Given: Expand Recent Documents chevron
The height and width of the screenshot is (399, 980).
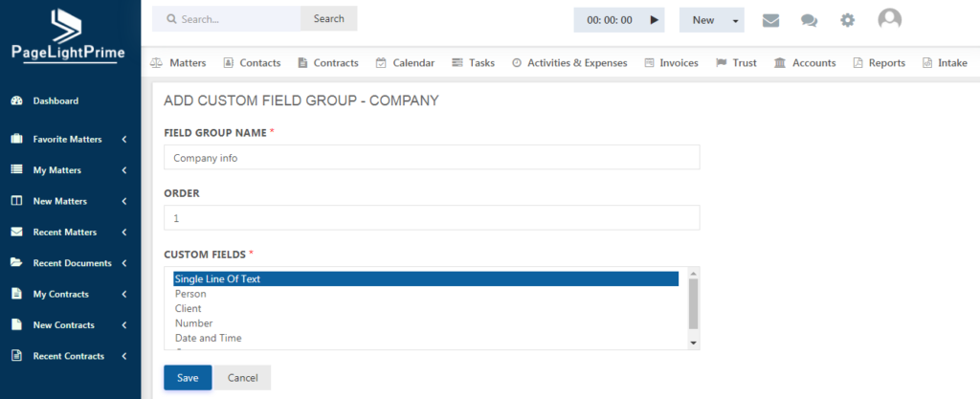Looking at the screenshot, I should coord(124,263).
